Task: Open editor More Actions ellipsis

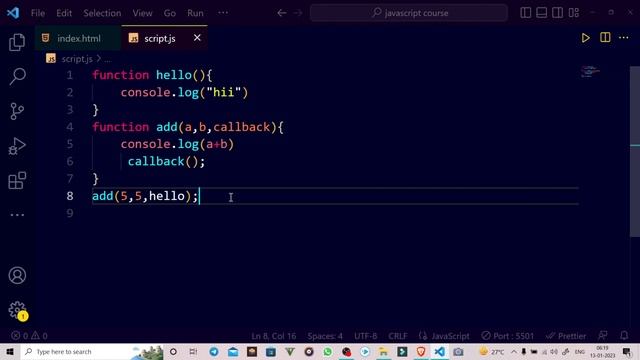Action: [624, 38]
